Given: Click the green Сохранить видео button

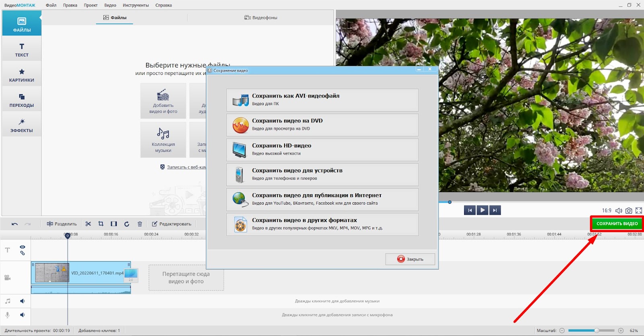Looking at the screenshot, I should coord(617,224).
